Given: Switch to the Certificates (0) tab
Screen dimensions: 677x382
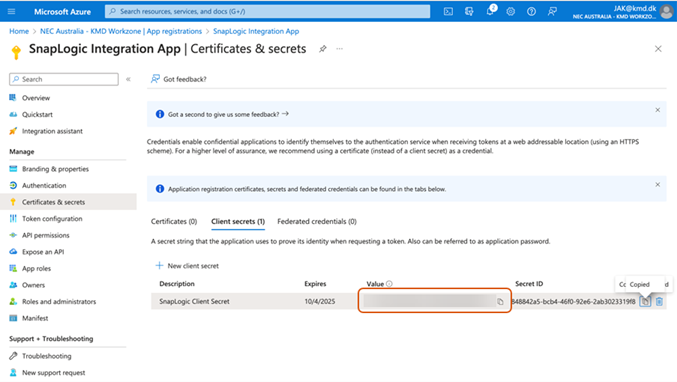Looking at the screenshot, I should click(x=174, y=221).
